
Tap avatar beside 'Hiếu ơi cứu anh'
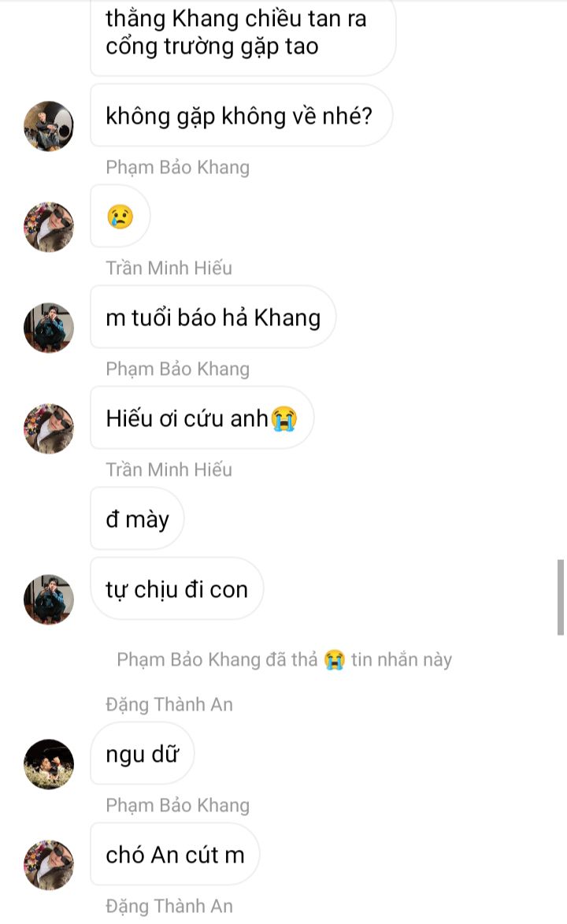(48, 429)
